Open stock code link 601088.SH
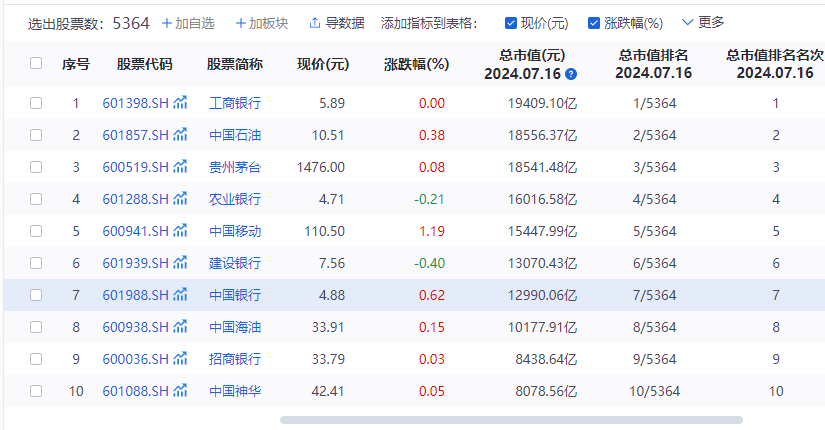825x430 pixels. coord(135,392)
